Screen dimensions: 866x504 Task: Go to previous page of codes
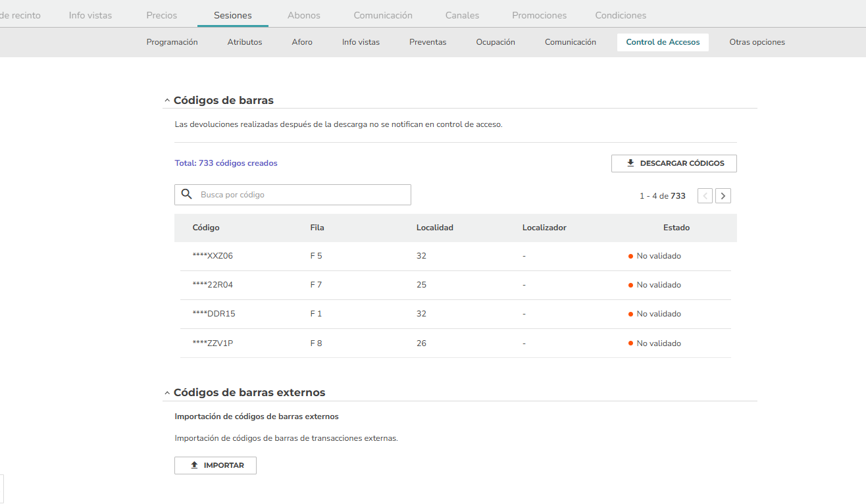tap(705, 195)
